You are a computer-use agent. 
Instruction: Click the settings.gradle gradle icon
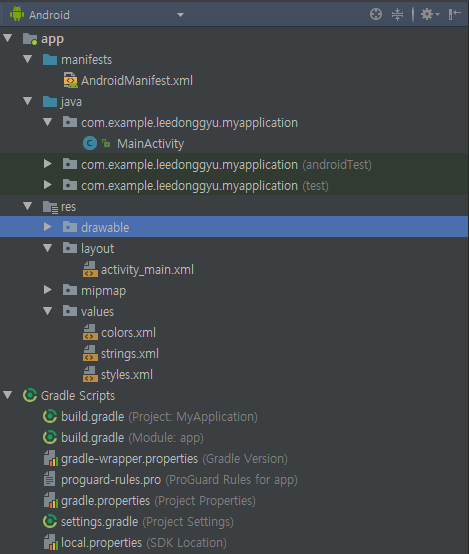pos(50,521)
